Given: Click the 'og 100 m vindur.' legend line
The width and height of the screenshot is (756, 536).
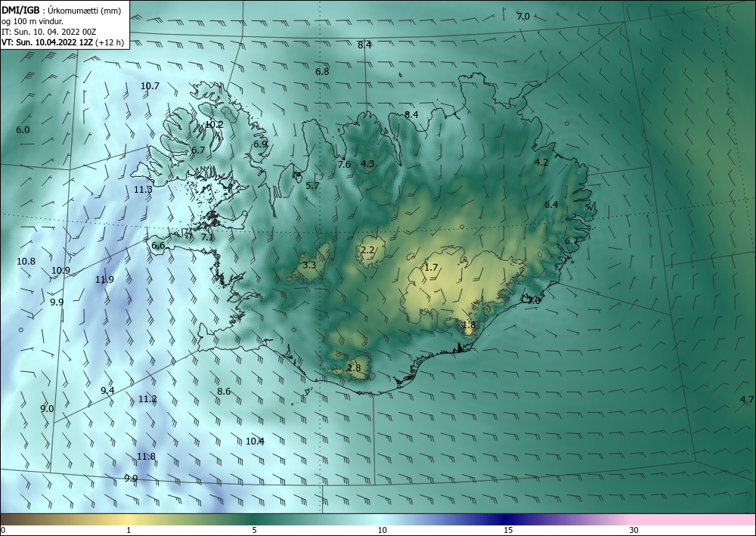Looking at the screenshot, I should click(x=33, y=21).
